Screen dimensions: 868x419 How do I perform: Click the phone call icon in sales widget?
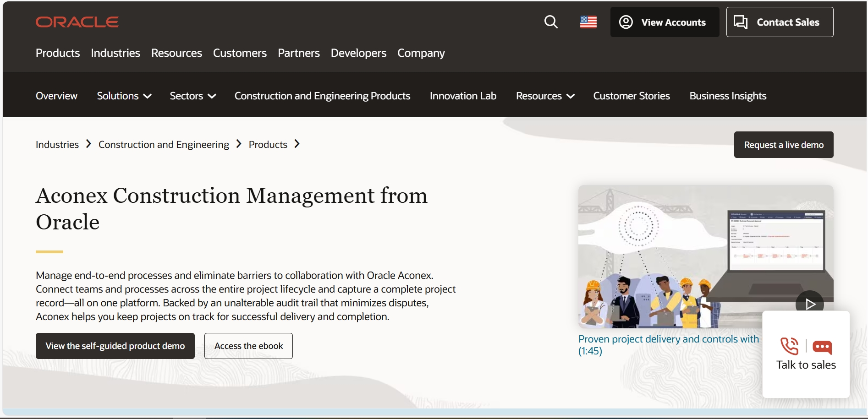[x=790, y=346]
